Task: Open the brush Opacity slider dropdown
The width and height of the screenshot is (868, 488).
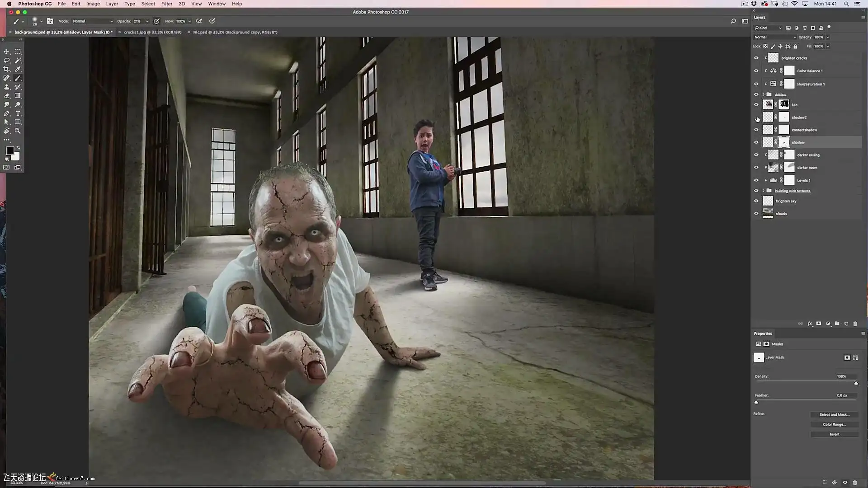Action: (147, 21)
